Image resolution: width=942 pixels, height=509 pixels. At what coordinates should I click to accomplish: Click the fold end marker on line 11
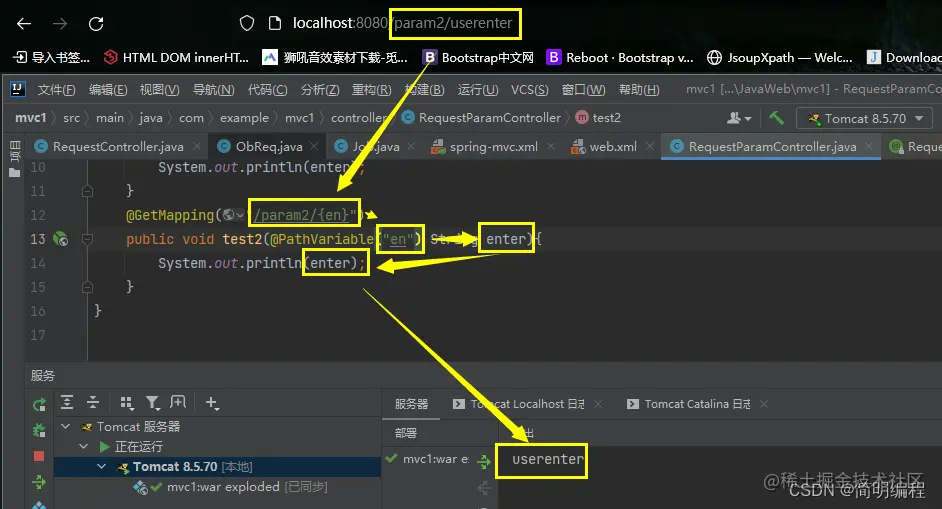tap(87, 191)
